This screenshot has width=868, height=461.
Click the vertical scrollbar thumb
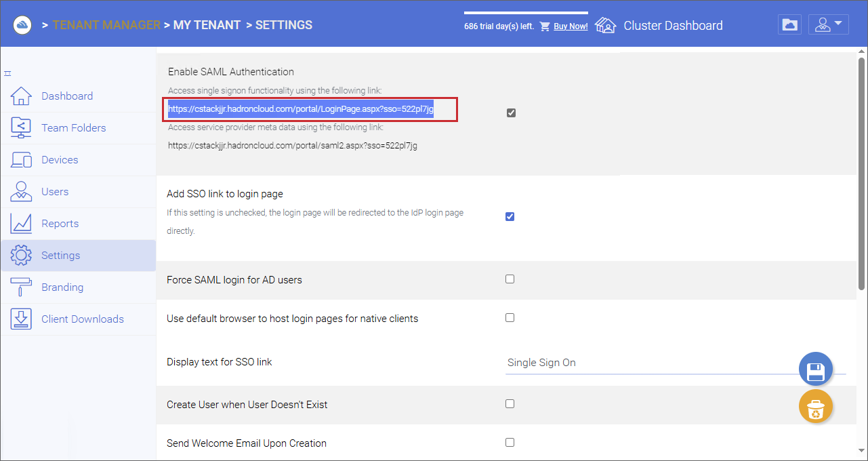coord(862,174)
